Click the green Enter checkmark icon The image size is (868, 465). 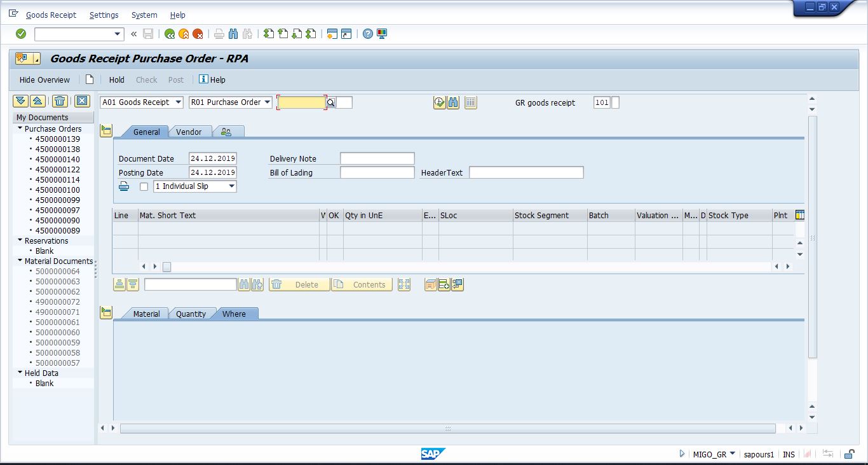(x=21, y=34)
